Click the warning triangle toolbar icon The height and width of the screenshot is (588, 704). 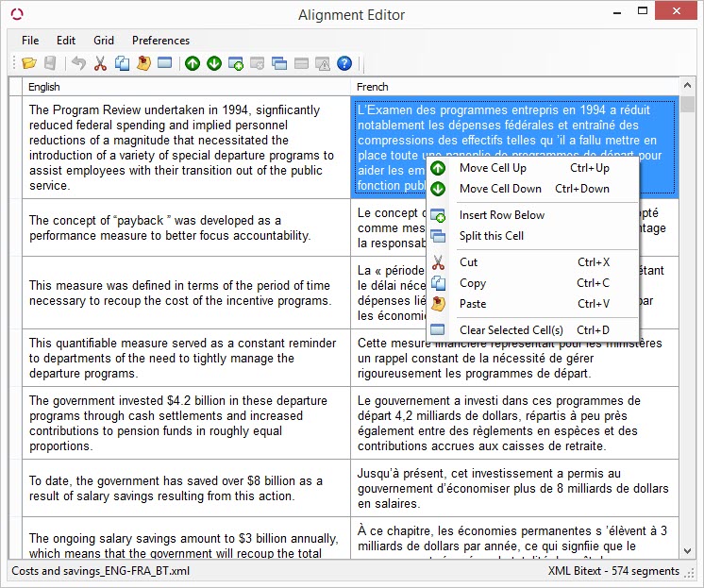point(323,63)
